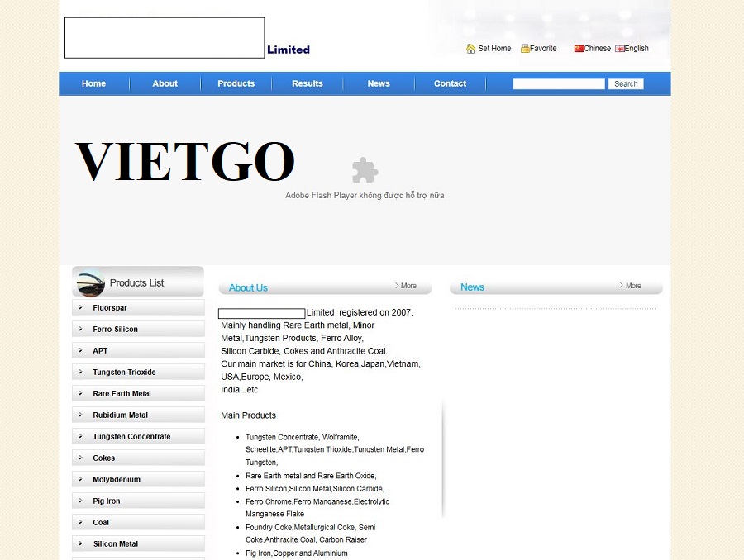Click the Favorite folder icon
The height and width of the screenshot is (560, 744).
525,49
